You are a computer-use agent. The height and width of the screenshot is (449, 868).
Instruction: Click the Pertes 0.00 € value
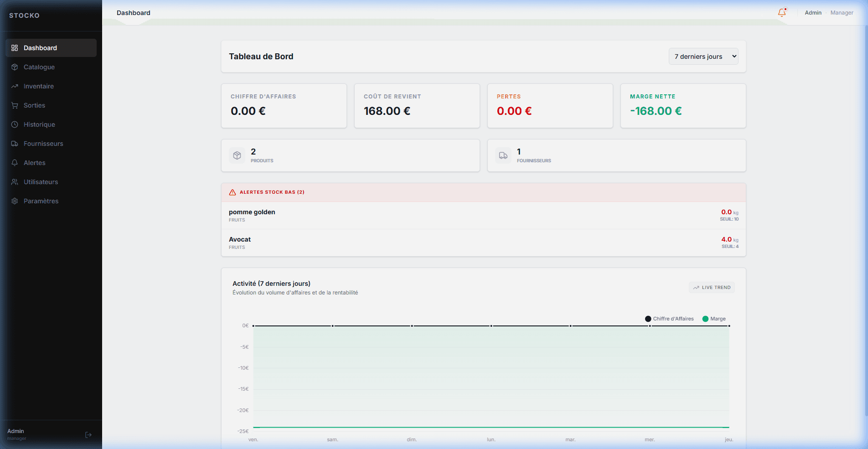pos(514,111)
